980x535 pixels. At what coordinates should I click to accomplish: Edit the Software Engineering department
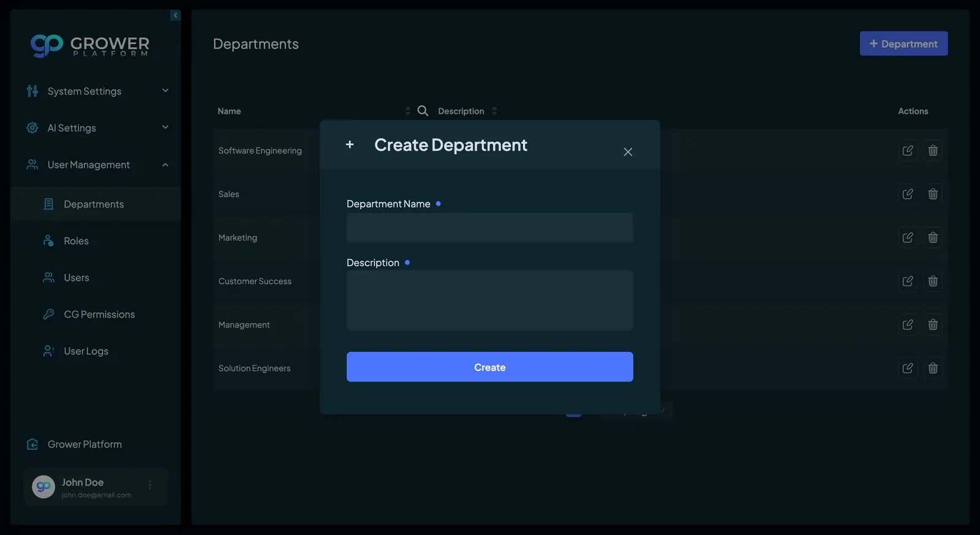(x=908, y=151)
